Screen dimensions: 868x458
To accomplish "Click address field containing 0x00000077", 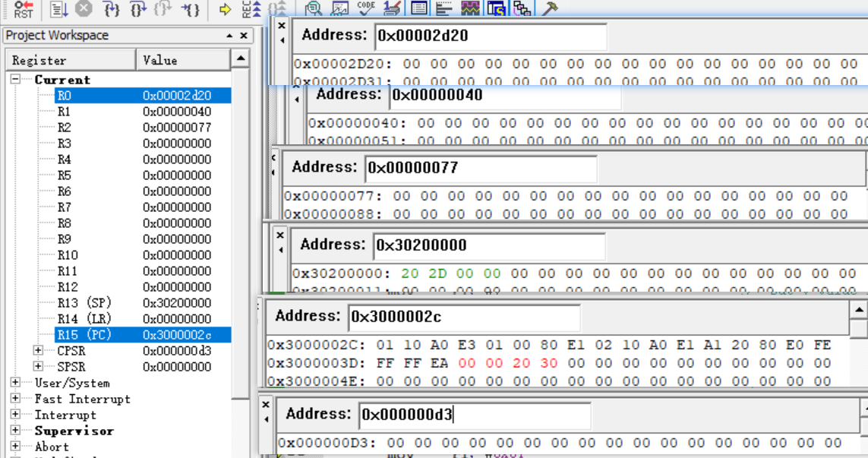I will tap(481, 168).
